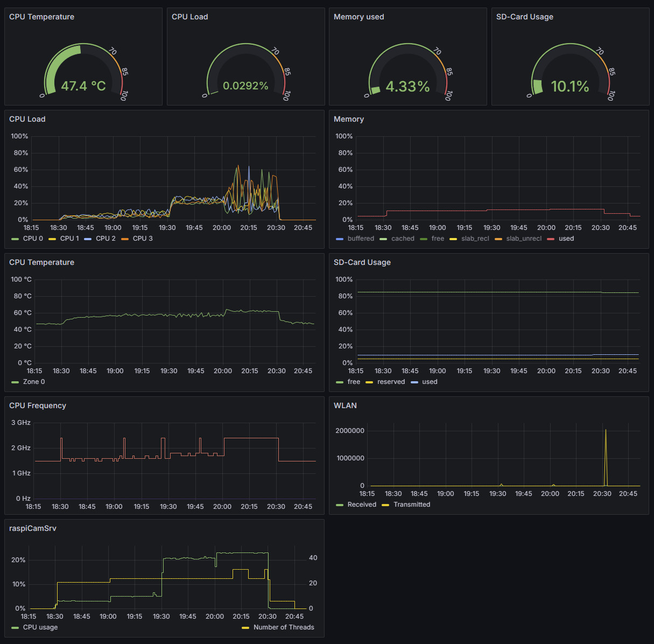654x644 pixels.
Task: Toggle the buffered series in Memory legend
Action: click(361, 239)
